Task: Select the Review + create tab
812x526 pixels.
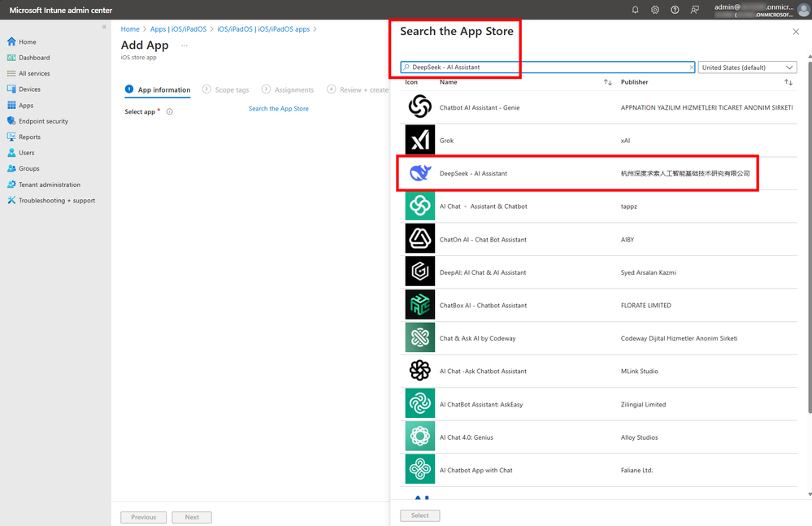Action: click(x=358, y=89)
